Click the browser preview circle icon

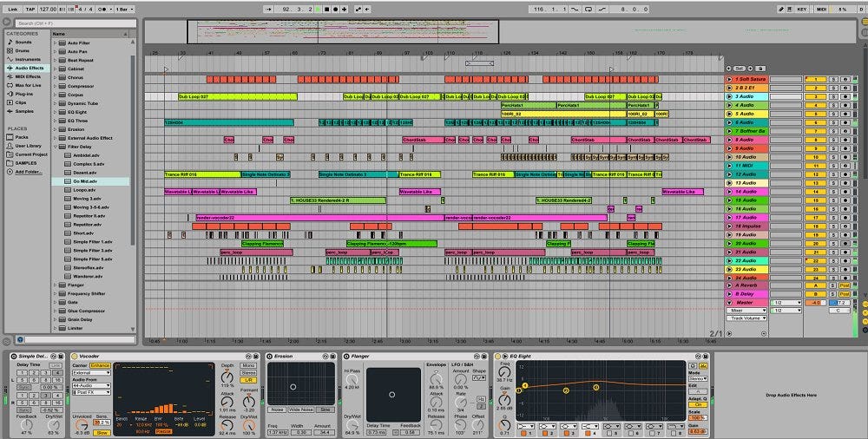point(21,339)
